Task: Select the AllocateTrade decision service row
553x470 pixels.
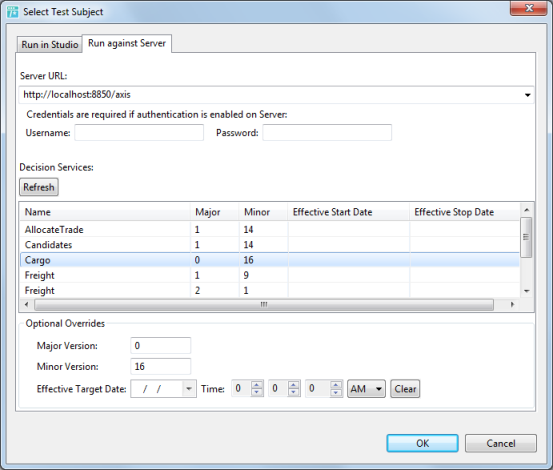Action: (x=270, y=230)
